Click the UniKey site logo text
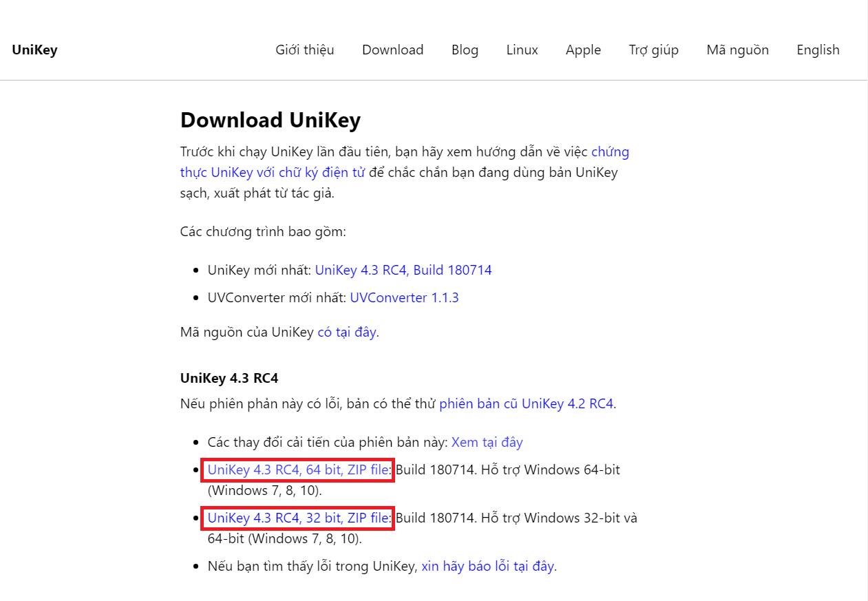This screenshot has width=868, height=601. point(34,50)
